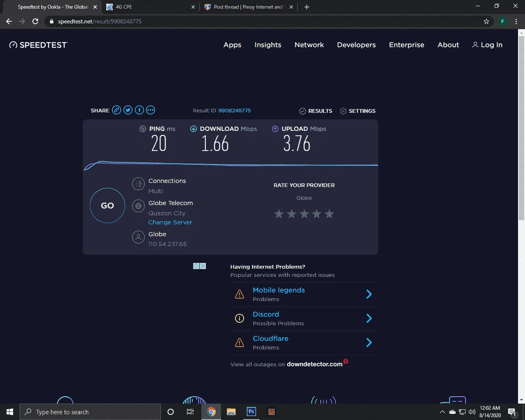Open Task View icon
The image size is (525, 420).
tap(190, 412)
